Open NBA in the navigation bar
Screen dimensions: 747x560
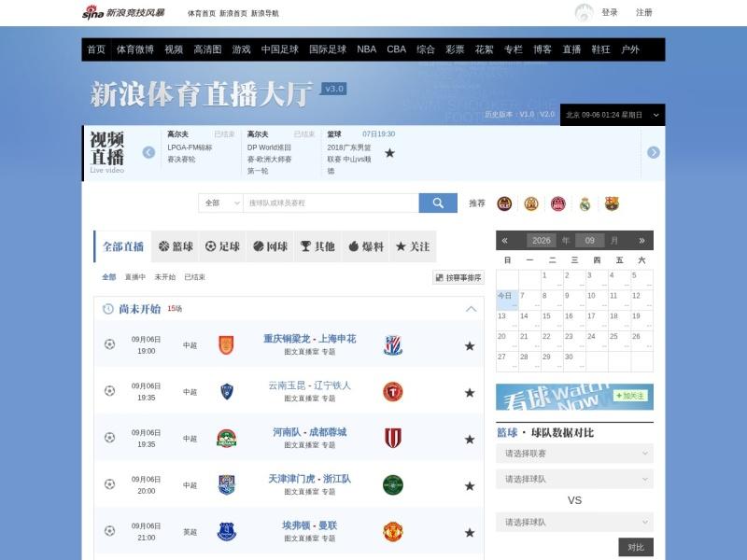(x=366, y=49)
